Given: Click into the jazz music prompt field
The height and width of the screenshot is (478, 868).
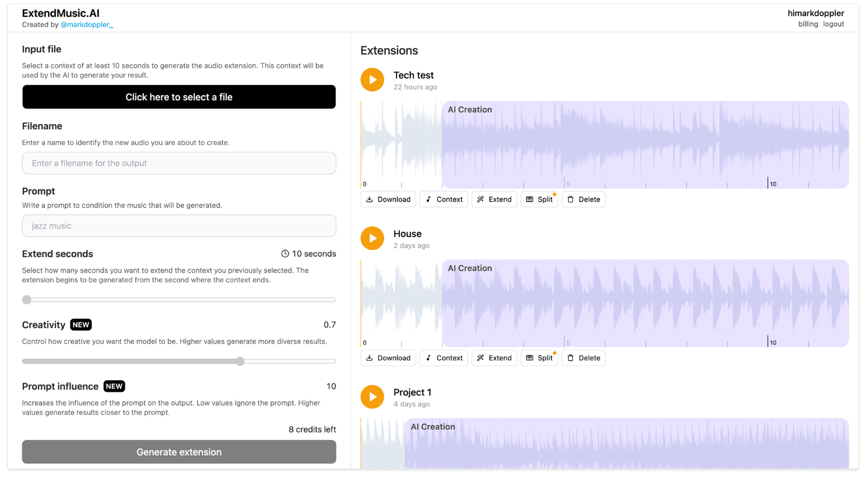Looking at the screenshot, I should tap(179, 226).
